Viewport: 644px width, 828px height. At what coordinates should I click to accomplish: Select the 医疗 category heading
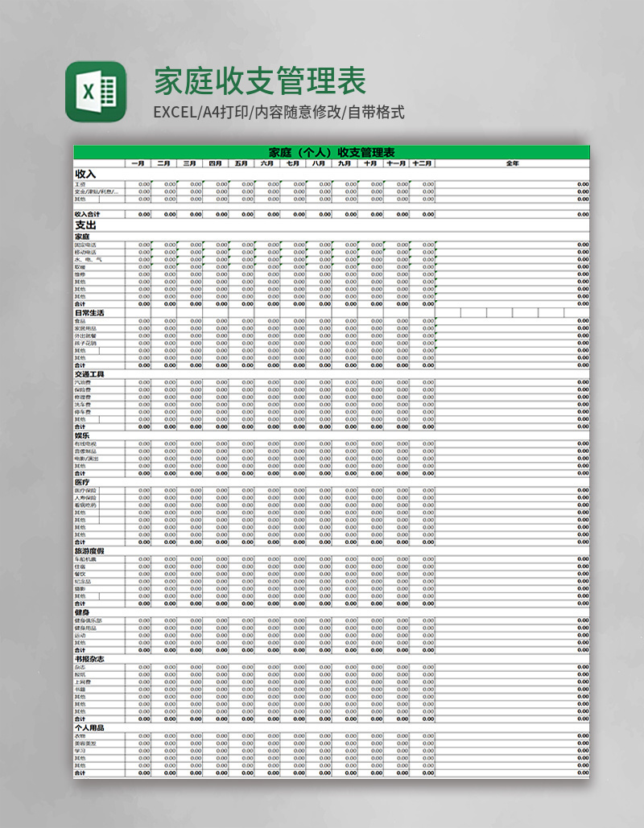click(82, 482)
